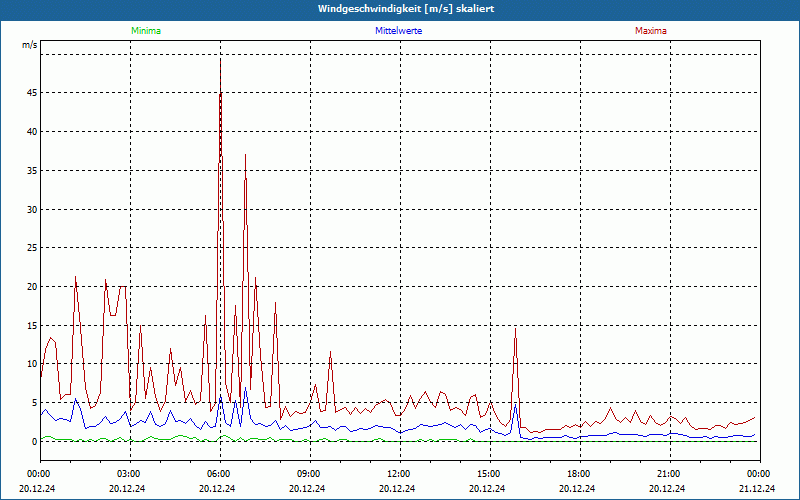Click the chart title Windgeschwindigkeit [m/s] skaliert
The image size is (800, 500).
click(x=399, y=9)
